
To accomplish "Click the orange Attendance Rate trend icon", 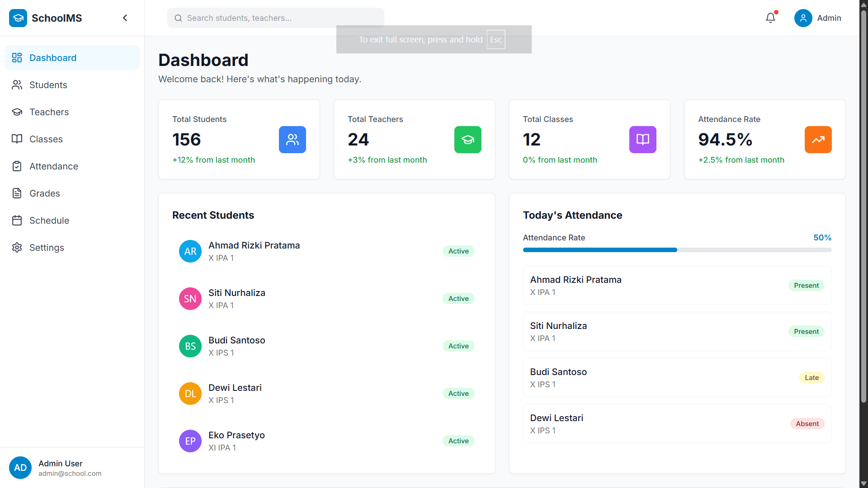I will [818, 140].
